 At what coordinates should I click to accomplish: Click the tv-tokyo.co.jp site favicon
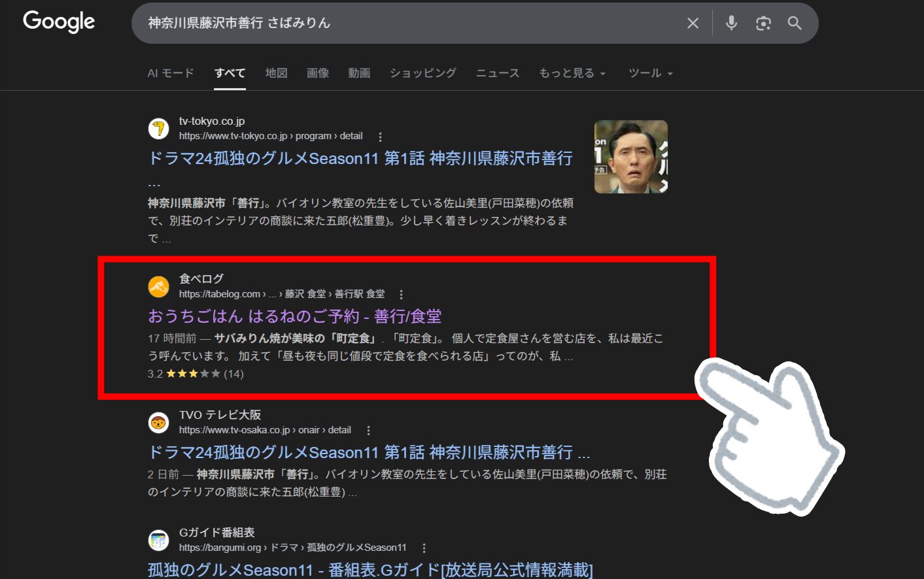(158, 129)
